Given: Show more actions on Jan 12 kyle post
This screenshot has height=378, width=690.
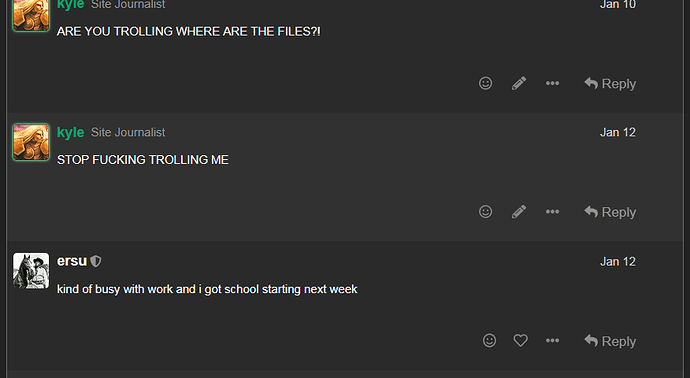Looking at the screenshot, I should point(552,212).
